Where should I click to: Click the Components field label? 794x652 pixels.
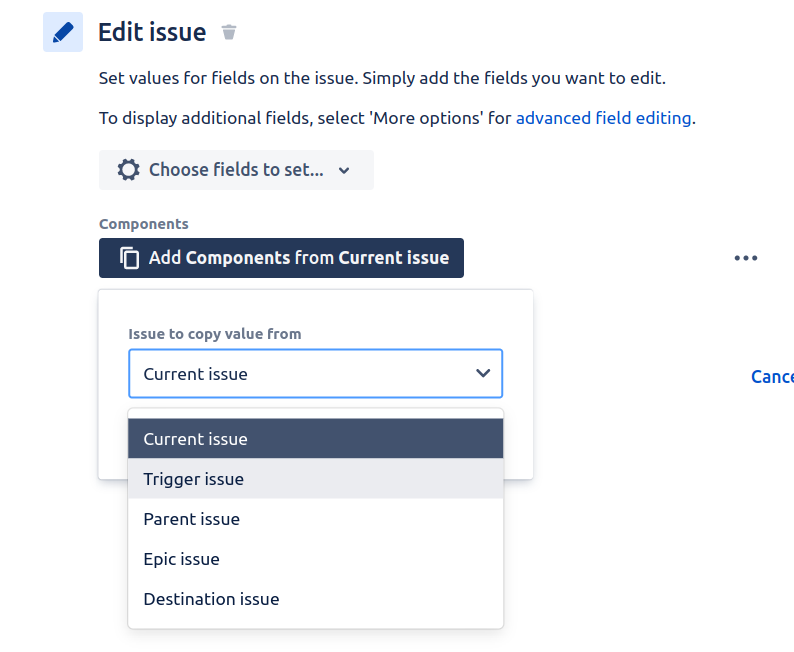point(144,224)
